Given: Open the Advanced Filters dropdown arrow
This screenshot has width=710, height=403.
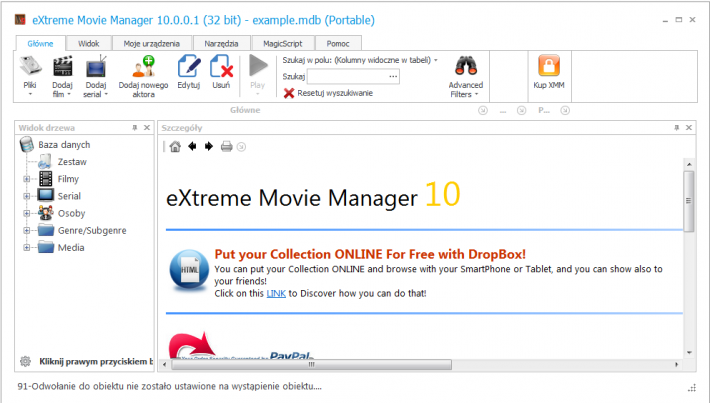Looking at the screenshot, I should [x=476, y=94].
